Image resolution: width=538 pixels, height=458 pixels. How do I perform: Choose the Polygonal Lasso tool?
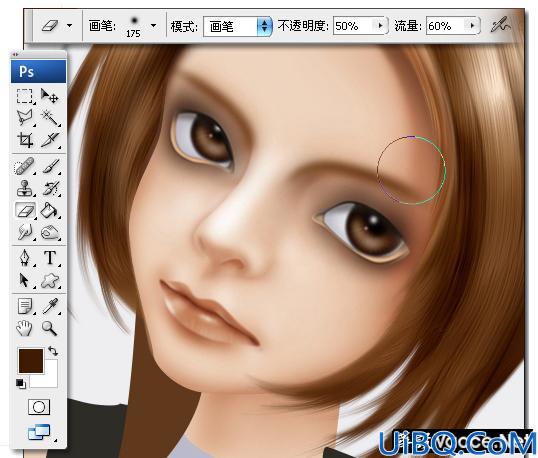point(25,117)
